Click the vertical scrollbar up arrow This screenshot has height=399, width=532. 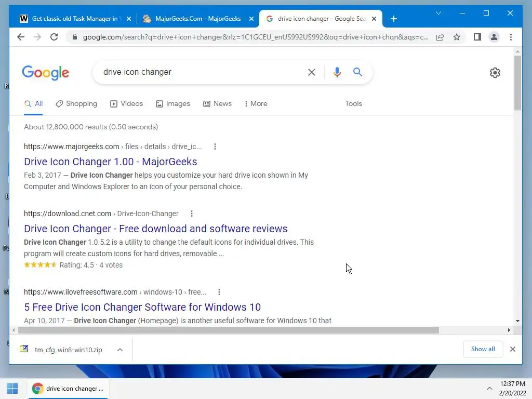(x=517, y=51)
